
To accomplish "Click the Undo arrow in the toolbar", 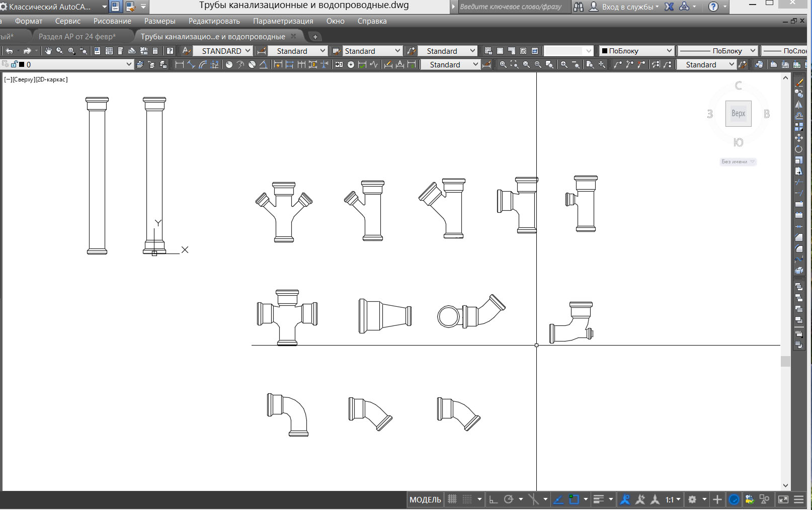I will pos(9,51).
